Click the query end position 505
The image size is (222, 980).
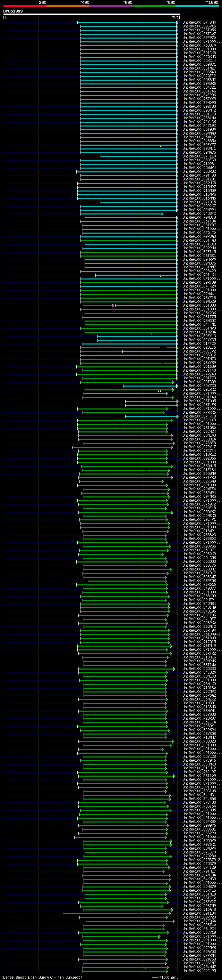tap(175, 17)
